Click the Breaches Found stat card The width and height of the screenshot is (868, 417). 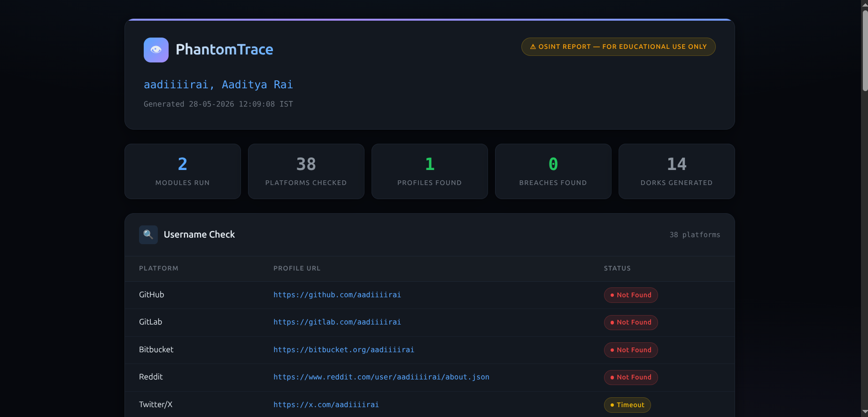coord(553,171)
